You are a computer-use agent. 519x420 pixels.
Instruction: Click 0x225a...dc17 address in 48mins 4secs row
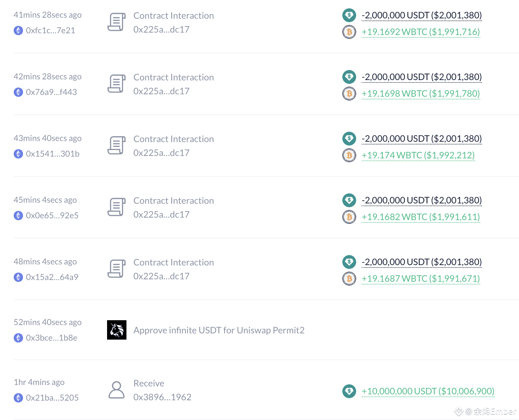[x=161, y=276]
